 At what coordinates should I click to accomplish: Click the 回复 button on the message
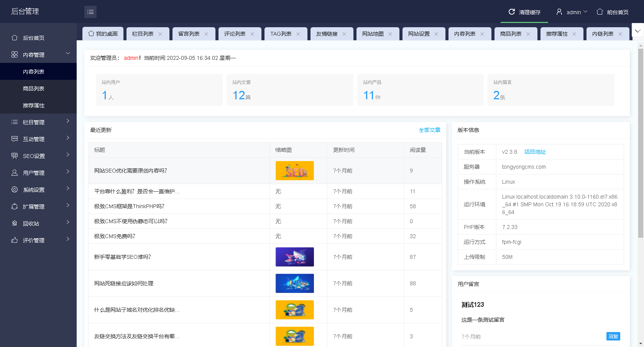click(613, 336)
